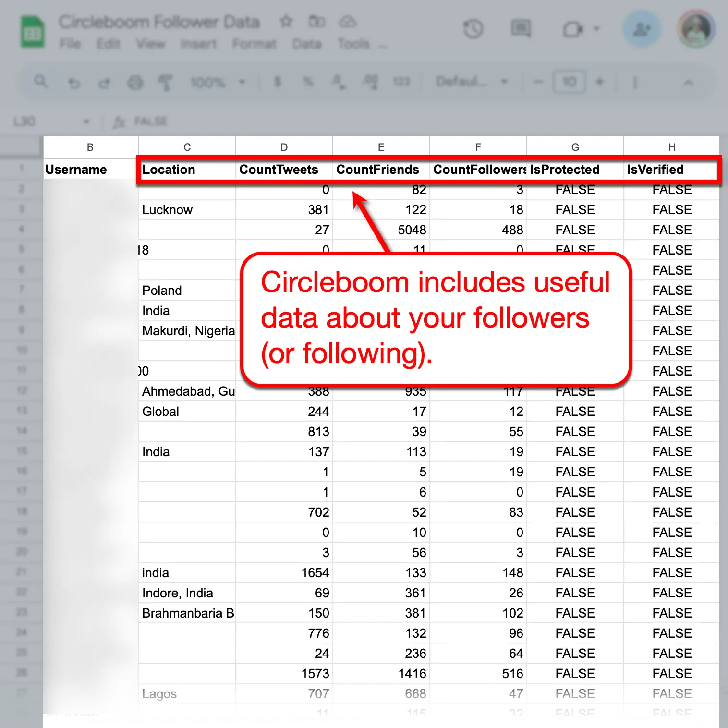
Task: Apply currency format to the cell
Action: coord(277,83)
